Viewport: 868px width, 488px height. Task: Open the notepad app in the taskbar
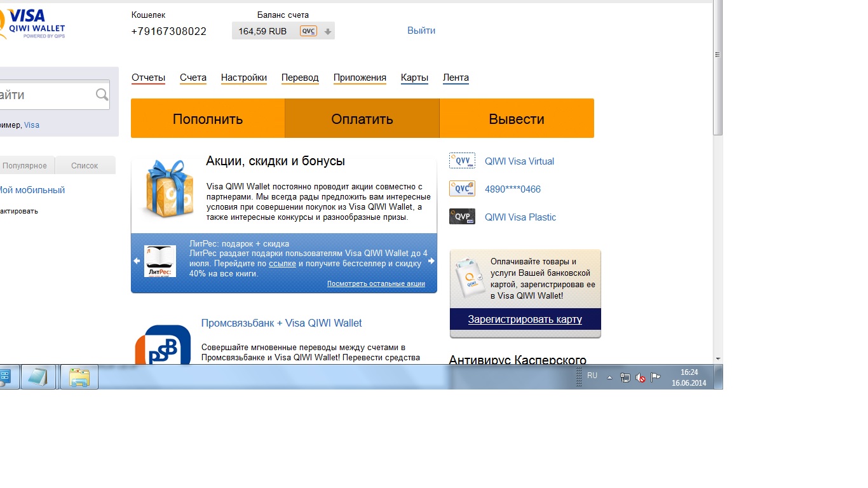point(39,377)
